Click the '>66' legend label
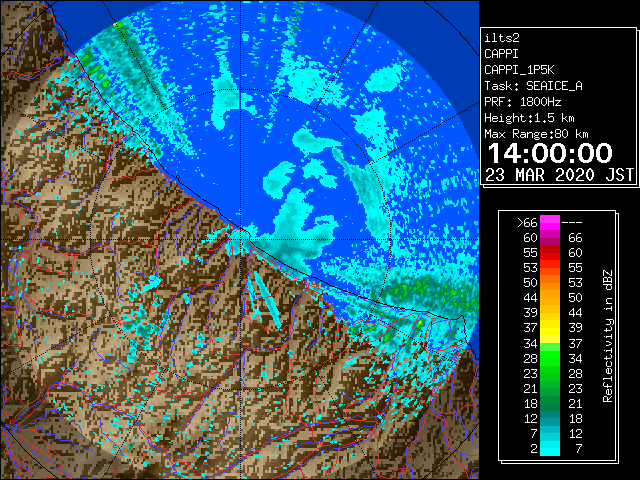The width and height of the screenshot is (640, 480). pyautogui.click(x=527, y=223)
